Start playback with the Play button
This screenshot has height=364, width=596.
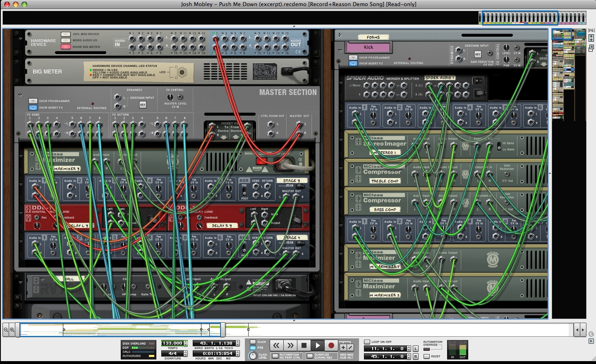(x=318, y=345)
